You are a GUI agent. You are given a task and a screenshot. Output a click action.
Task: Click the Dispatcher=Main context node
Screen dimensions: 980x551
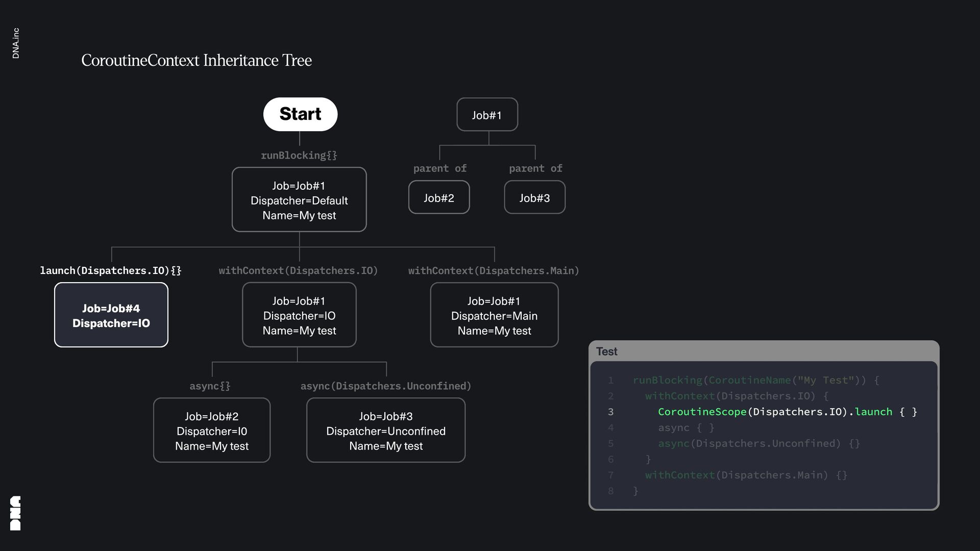pos(494,315)
